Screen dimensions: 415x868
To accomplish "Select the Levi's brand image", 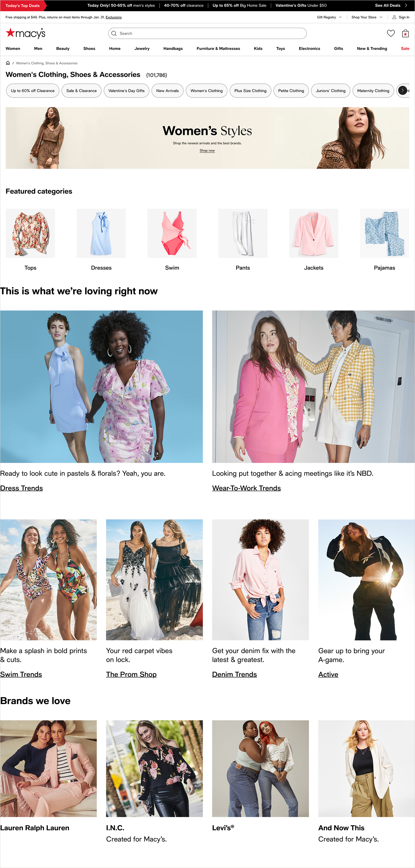I will coord(260,768).
